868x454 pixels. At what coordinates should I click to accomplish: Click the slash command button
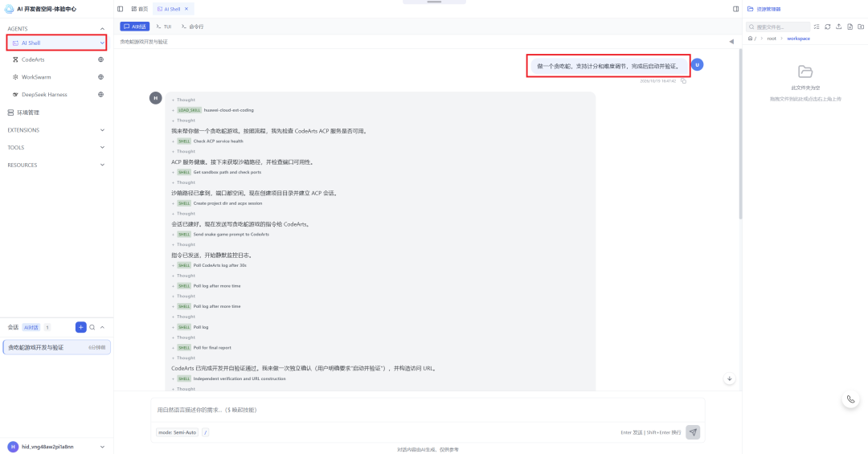pos(206,432)
